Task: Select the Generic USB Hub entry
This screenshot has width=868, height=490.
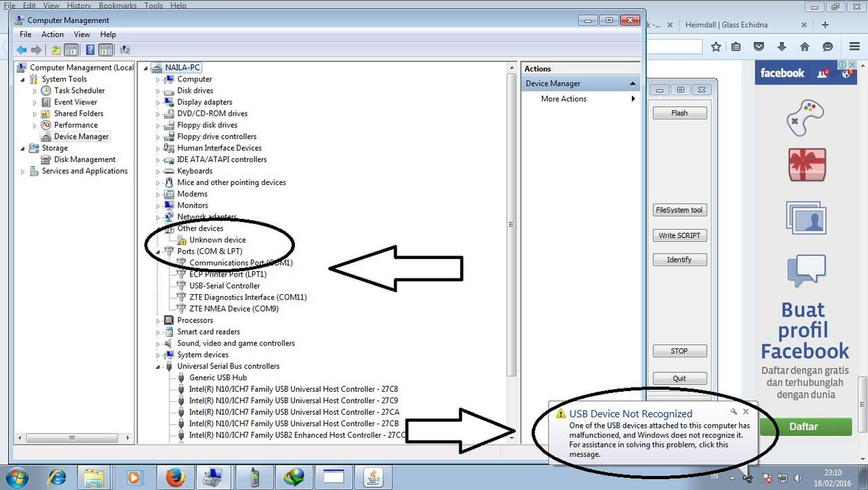Action: [x=218, y=378]
